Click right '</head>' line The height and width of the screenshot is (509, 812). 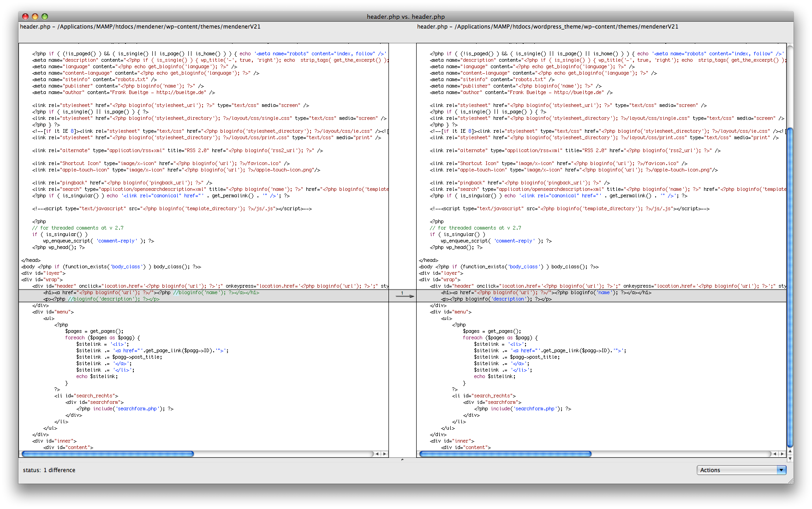pyautogui.click(x=429, y=260)
